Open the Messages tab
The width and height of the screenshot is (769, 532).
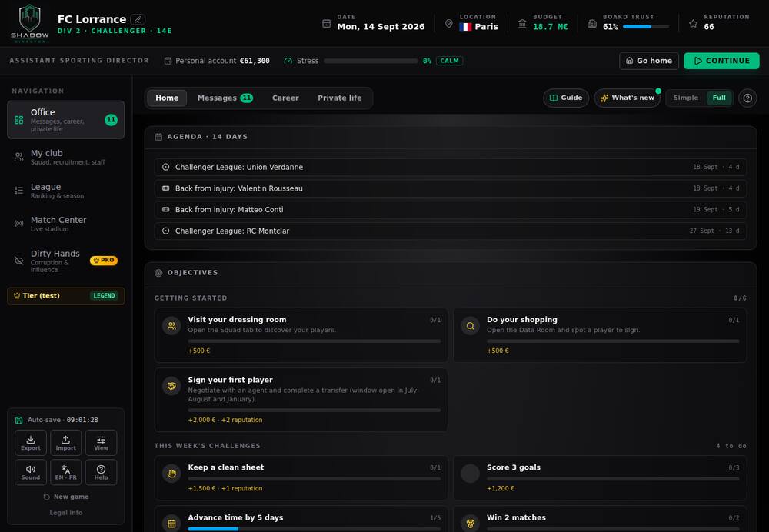(x=225, y=98)
